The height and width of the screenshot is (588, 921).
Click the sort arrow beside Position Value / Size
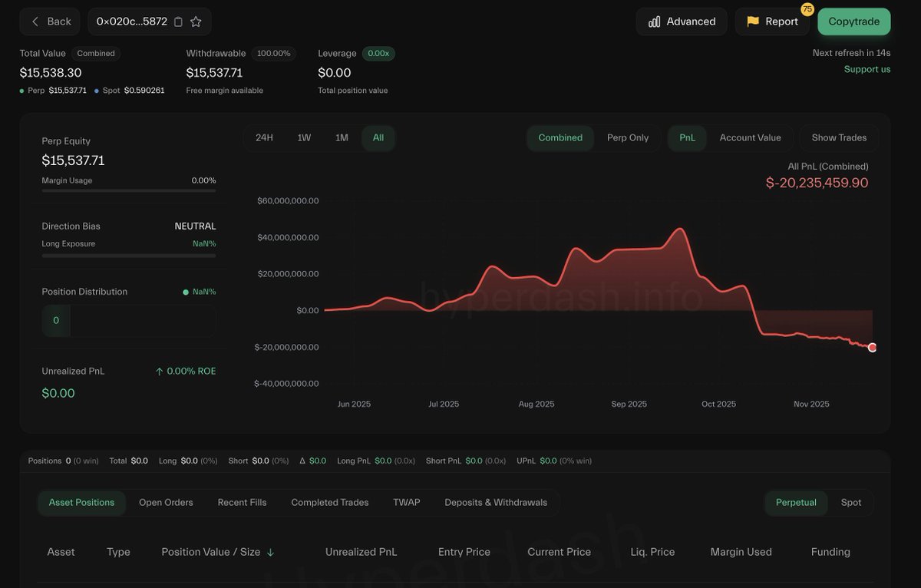click(x=270, y=552)
